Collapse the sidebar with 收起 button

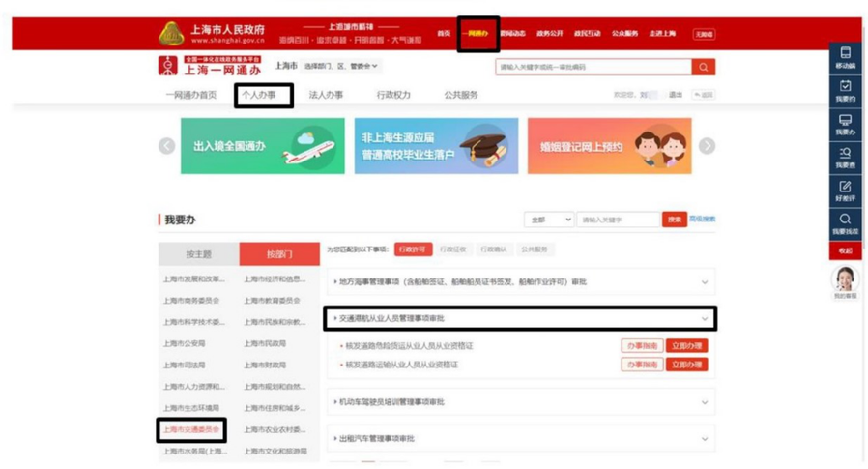(x=846, y=250)
